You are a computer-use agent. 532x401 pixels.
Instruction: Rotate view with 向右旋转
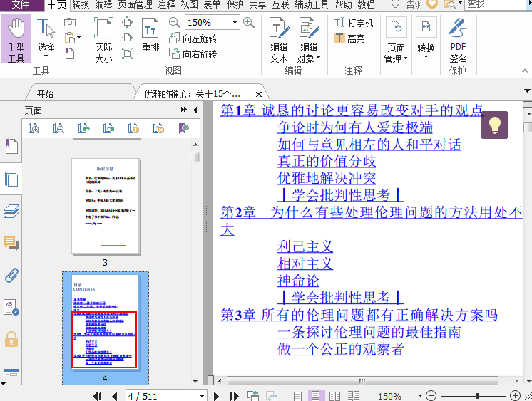pos(193,54)
